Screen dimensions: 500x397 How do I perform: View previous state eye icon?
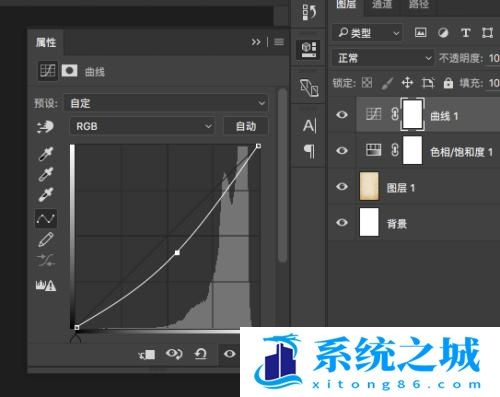click(x=174, y=354)
